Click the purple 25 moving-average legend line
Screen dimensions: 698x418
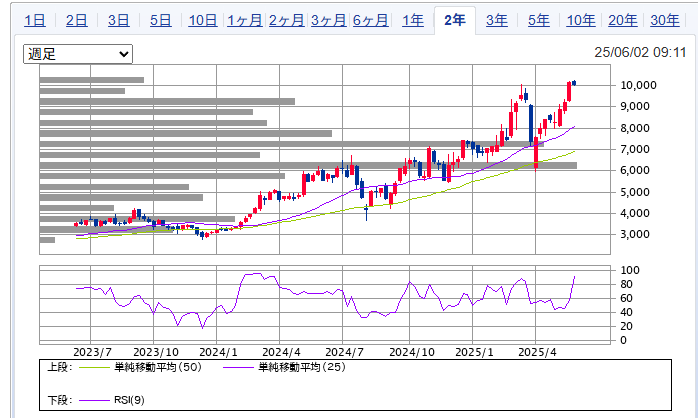(238, 368)
